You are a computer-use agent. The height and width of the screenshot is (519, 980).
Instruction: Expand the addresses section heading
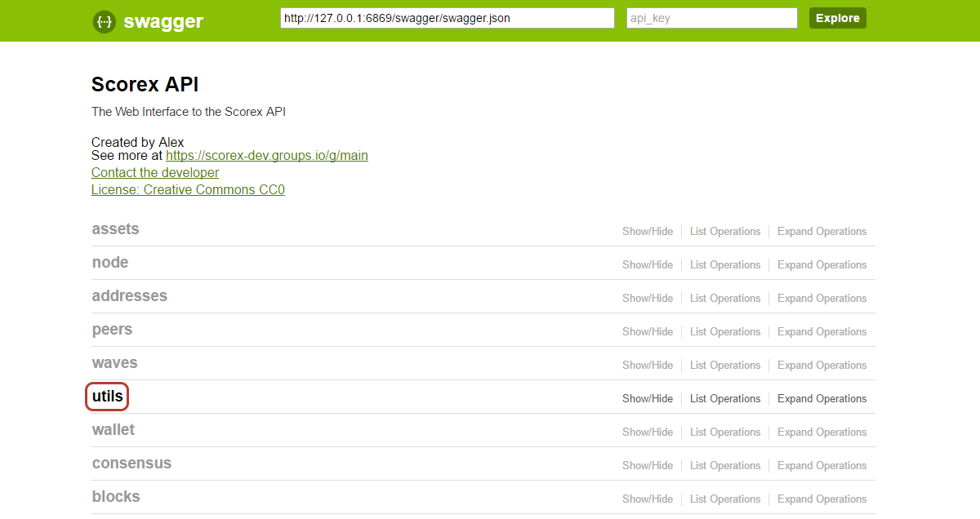point(130,295)
